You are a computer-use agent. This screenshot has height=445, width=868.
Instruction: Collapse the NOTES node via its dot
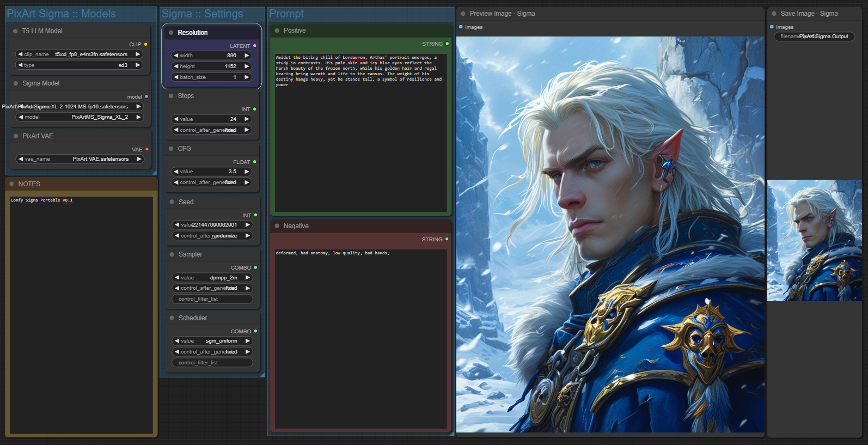(x=11, y=184)
